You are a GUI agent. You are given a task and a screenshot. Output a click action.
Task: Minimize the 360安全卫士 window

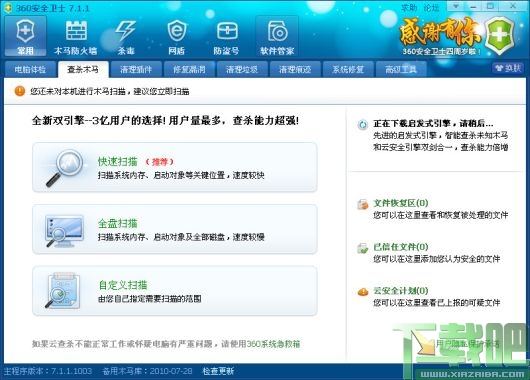(473, 6)
